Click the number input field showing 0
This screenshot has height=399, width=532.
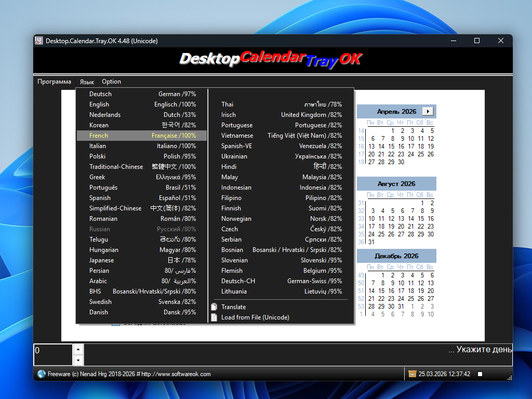[52, 354]
